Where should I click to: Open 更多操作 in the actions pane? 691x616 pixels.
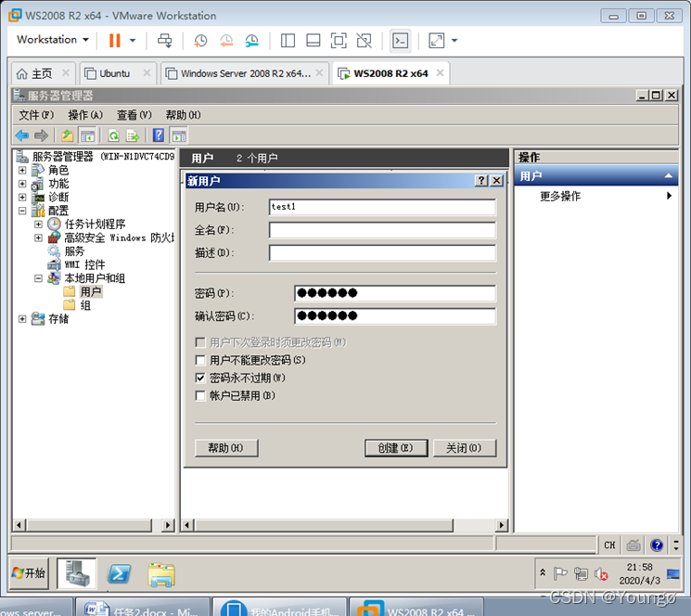560,196
